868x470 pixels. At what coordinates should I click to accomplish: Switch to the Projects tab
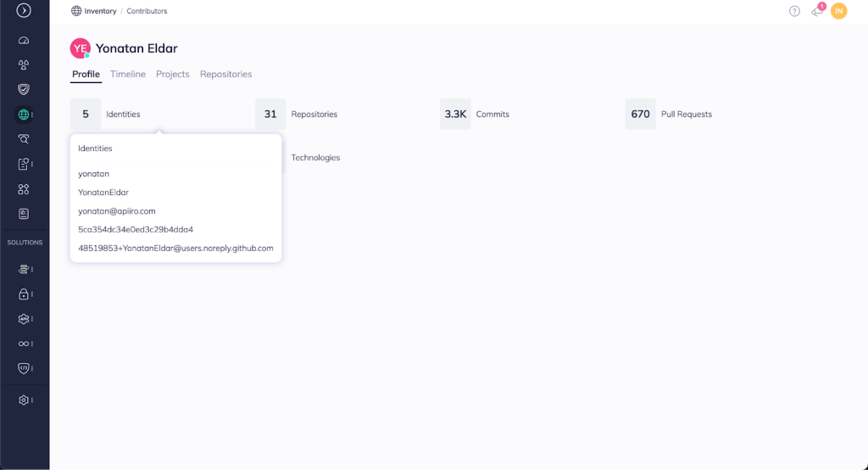[173, 75]
